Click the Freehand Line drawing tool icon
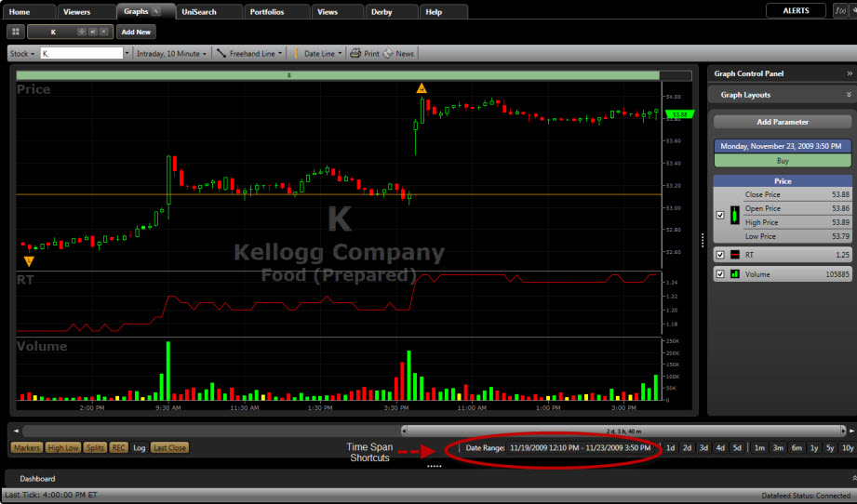 [221, 54]
